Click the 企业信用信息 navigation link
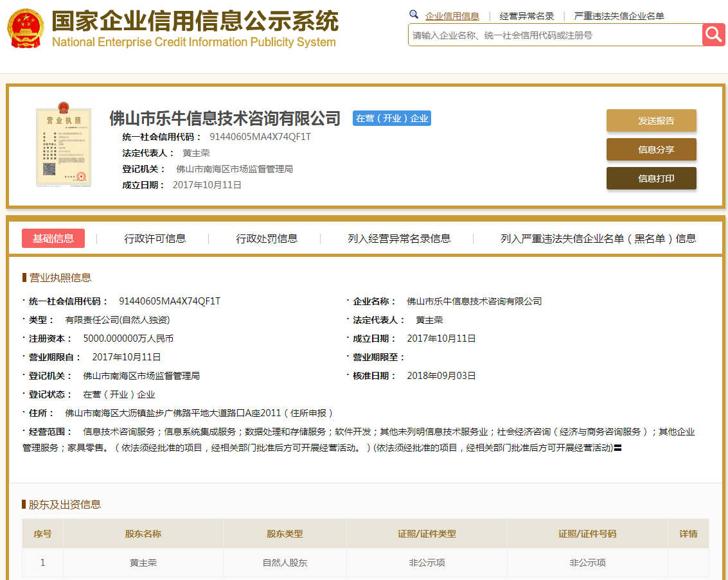The image size is (728, 580). (451, 15)
